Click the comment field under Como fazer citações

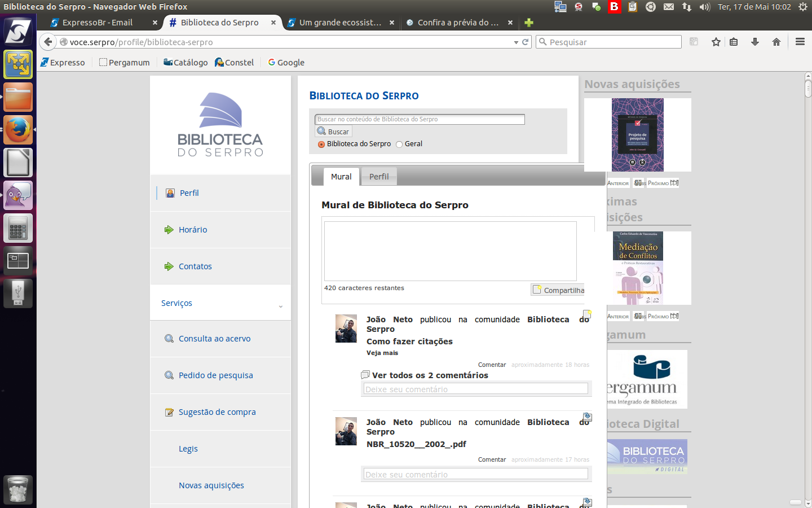476,389
